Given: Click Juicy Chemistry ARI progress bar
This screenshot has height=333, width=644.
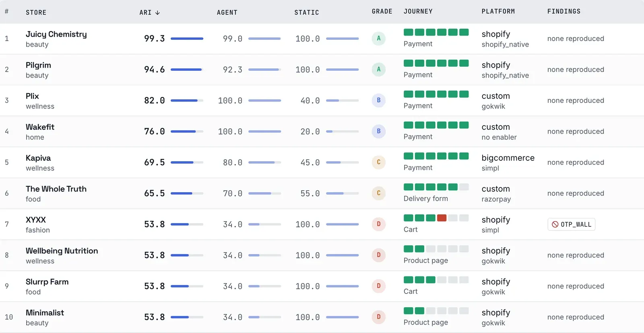Looking at the screenshot, I should point(187,39).
